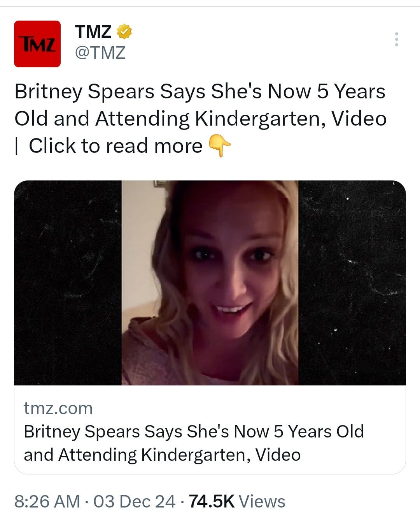Select the 'Click to read more' text
The image size is (420, 525).
click(x=115, y=146)
